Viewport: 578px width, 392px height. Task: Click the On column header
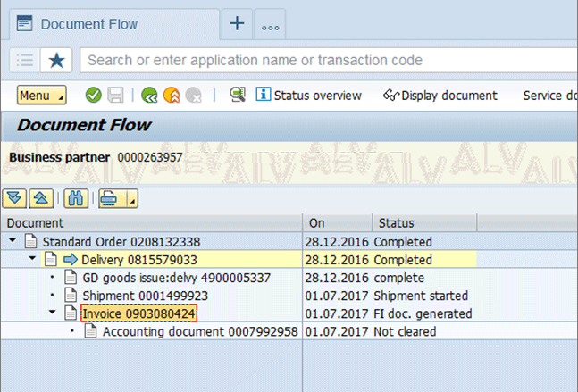point(338,223)
